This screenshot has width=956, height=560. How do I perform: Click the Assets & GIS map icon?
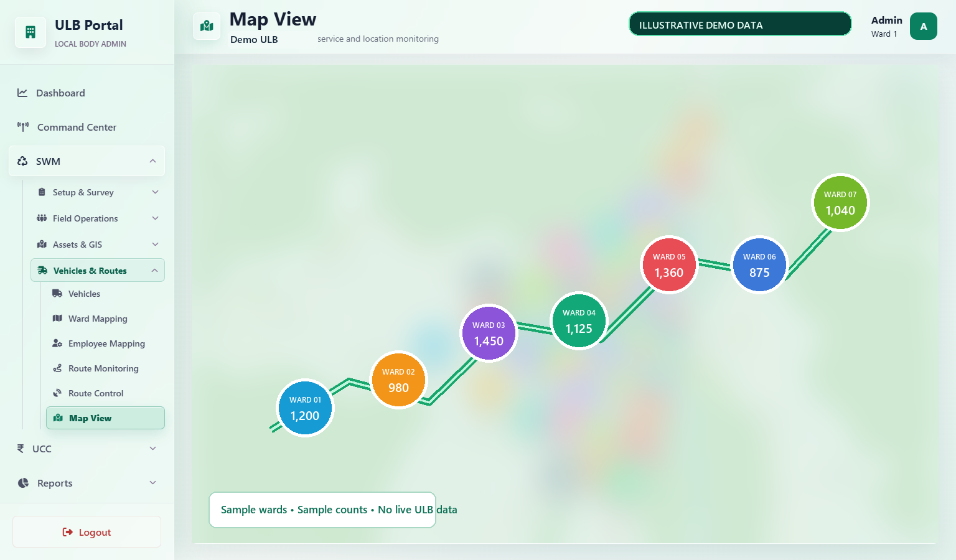42,245
